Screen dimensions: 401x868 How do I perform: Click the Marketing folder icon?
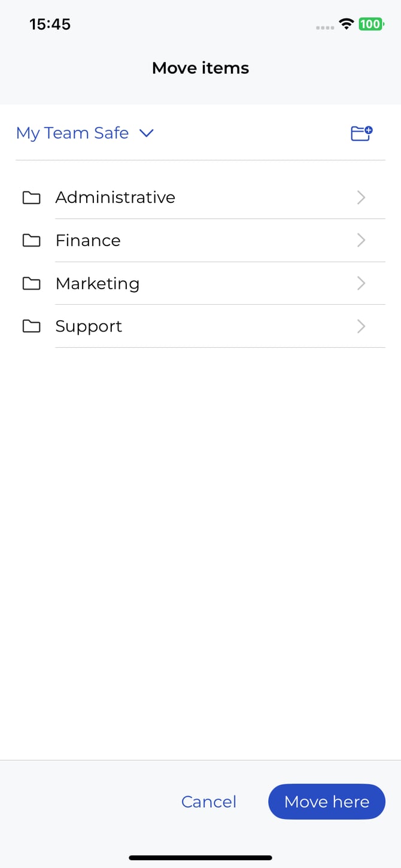[x=31, y=283]
